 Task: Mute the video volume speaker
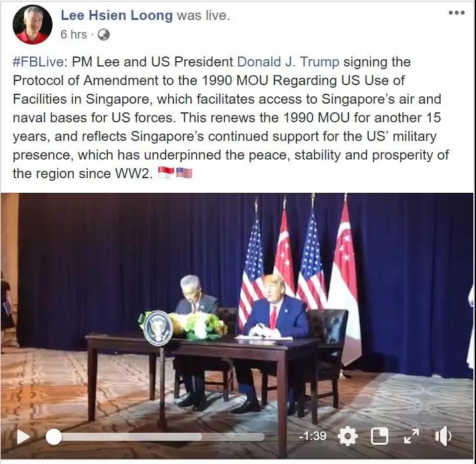coord(443,436)
